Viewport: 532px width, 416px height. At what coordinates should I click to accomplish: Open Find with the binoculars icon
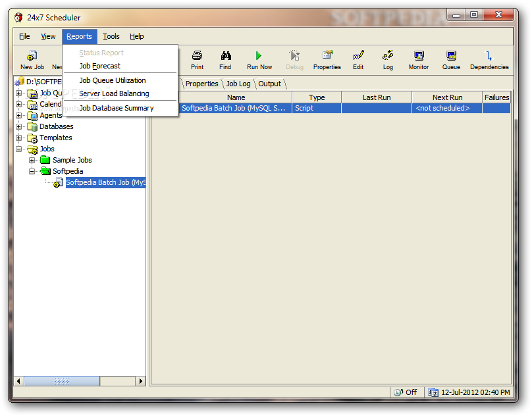click(226, 55)
